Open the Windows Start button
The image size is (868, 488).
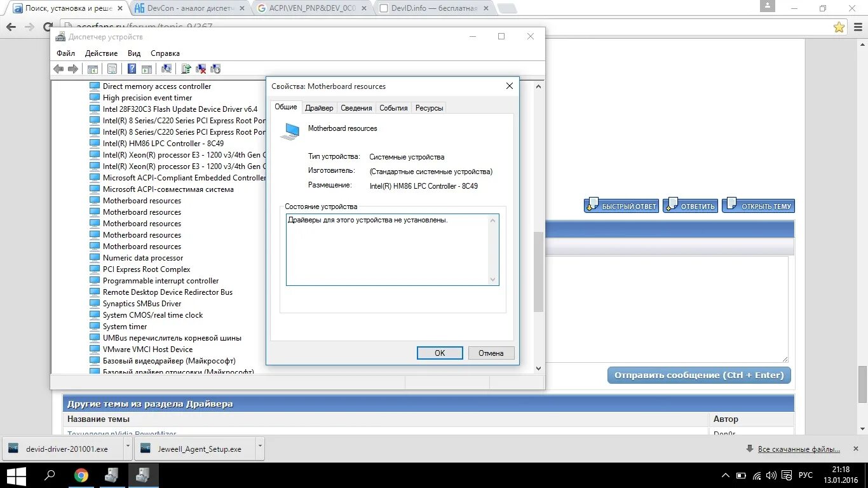point(16,475)
